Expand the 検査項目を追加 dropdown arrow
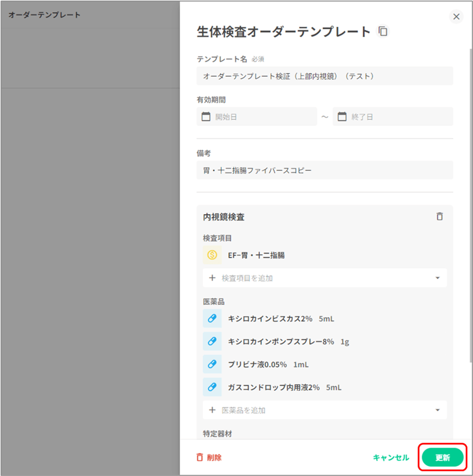473x476 pixels. pos(437,278)
